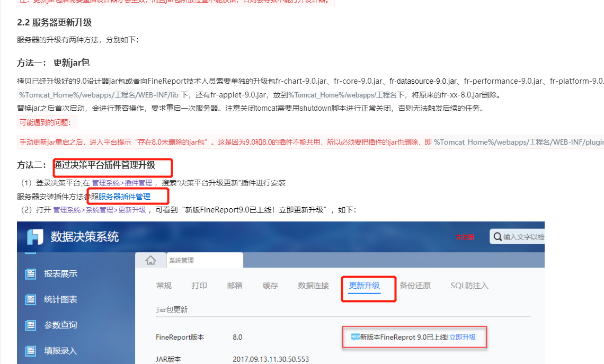Click the 立即升级 link
Viewport: 604px width, 364px height.
point(463,337)
